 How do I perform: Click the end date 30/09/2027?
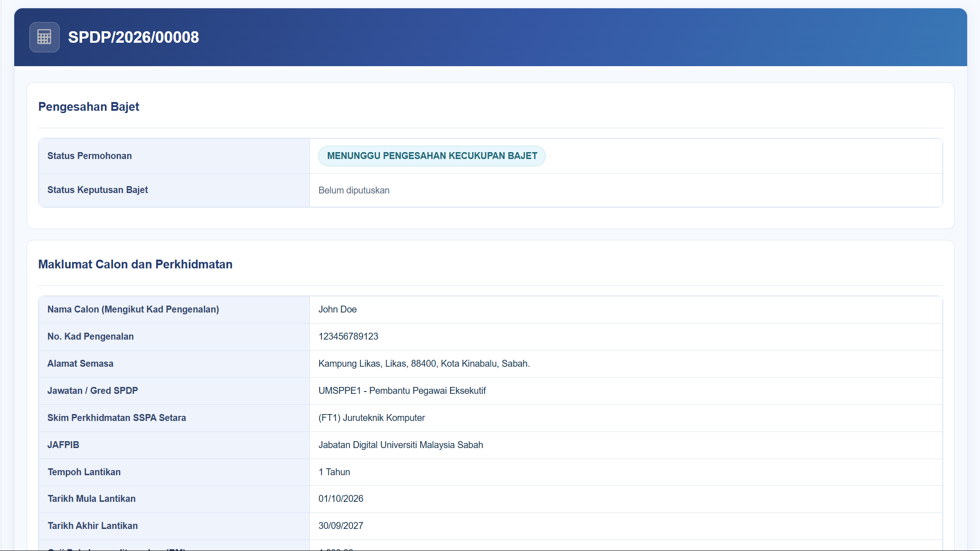[341, 526]
